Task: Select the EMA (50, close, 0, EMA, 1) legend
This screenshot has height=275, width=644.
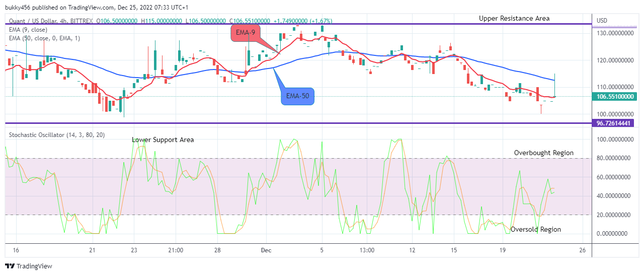Action: click(x=45, y=38)
